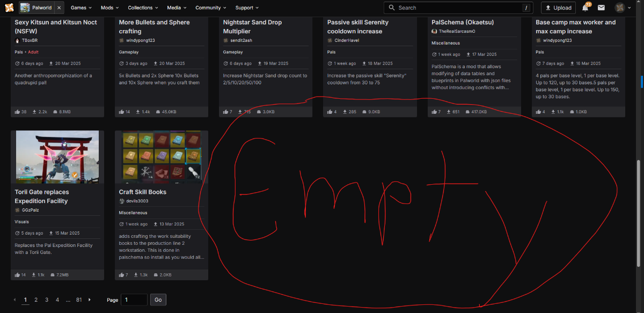This screenshot has height=313, width=644.
Task: Click text "Replaces the Pal Expedition Facility"
Action: (x=54, y=245)
